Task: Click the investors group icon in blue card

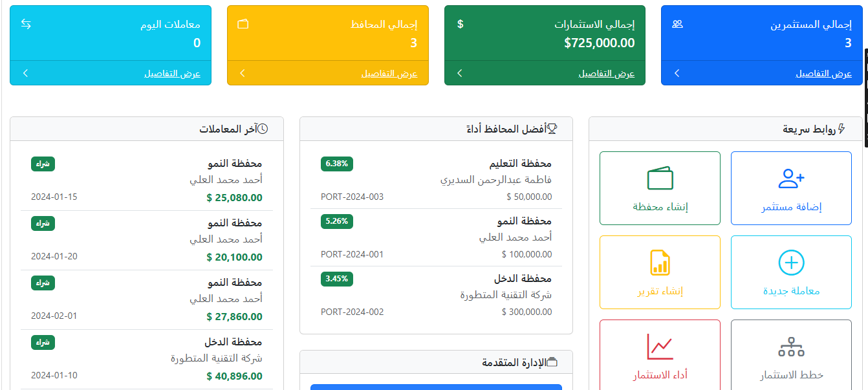Action: coord(677,25)
